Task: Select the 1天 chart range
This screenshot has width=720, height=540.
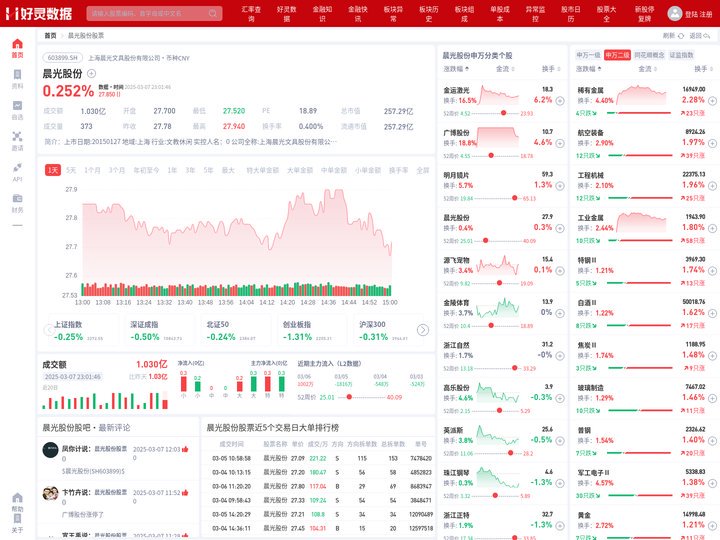Action: (53, 170)
